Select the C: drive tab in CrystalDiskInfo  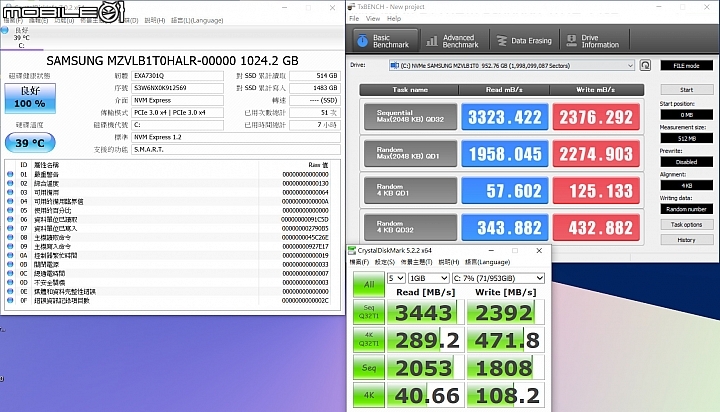click(x=21, y=38)
